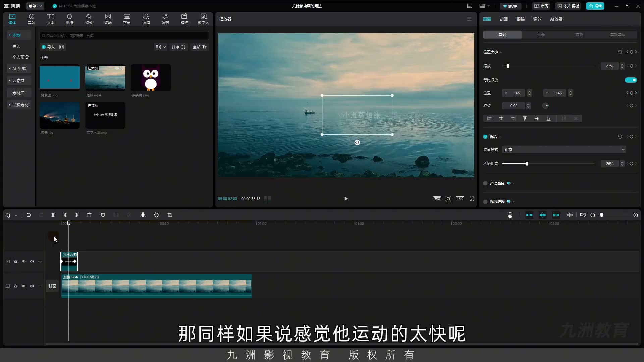Open the 滤镜 filters panel
Viewport: 644px width, 362px height.
[x=146, y=19]
